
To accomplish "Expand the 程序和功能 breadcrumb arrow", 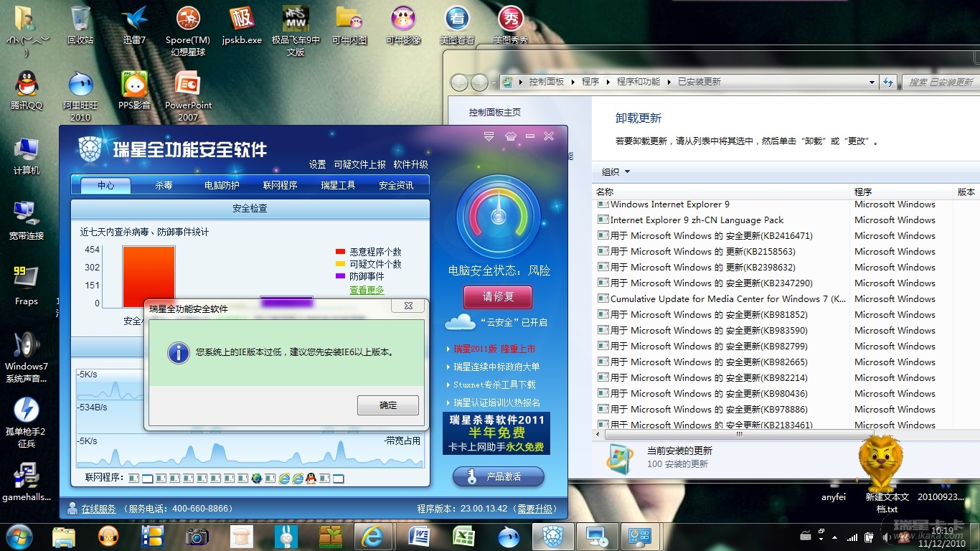I will (x=669, y=82).
